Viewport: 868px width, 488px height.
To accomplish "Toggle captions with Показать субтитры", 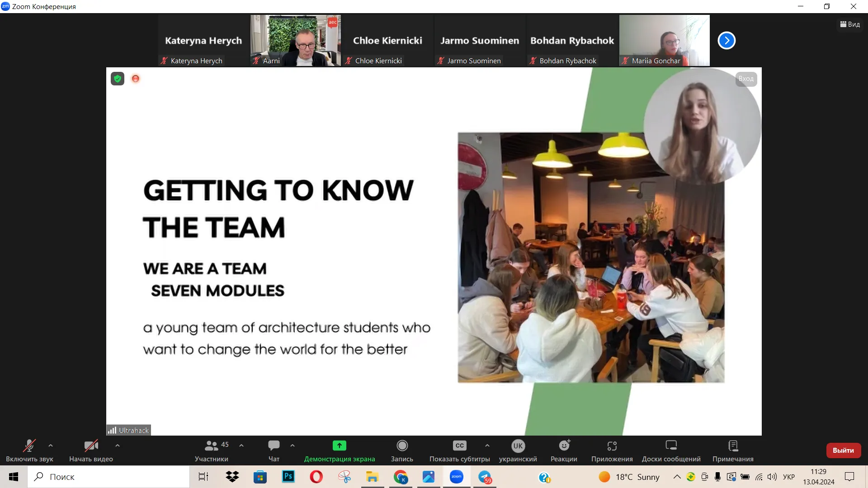I will 459,446.
